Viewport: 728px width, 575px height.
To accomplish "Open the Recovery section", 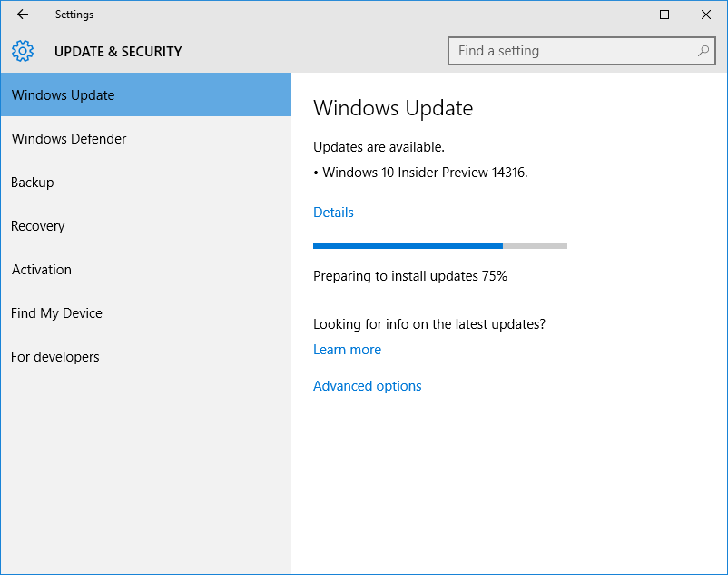I will pos(38,226).
